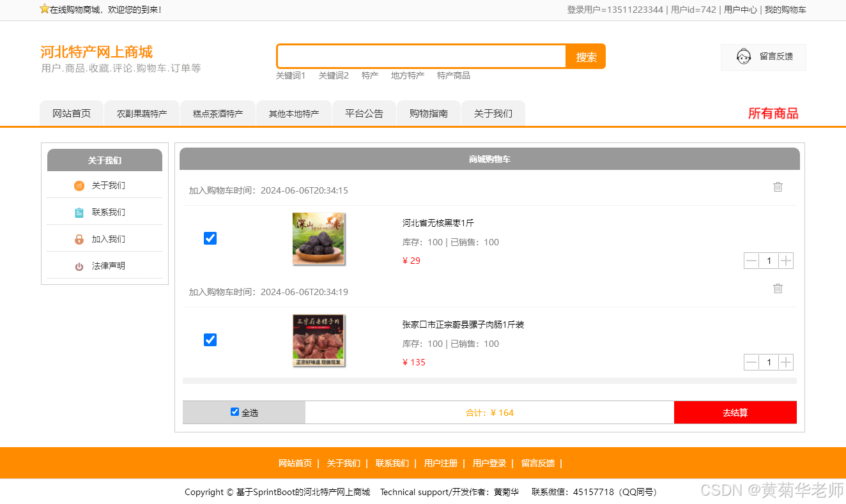Uncheck the 张家口市正宗蔚县骡子肉肠 item checkbox

pos(210,340)
